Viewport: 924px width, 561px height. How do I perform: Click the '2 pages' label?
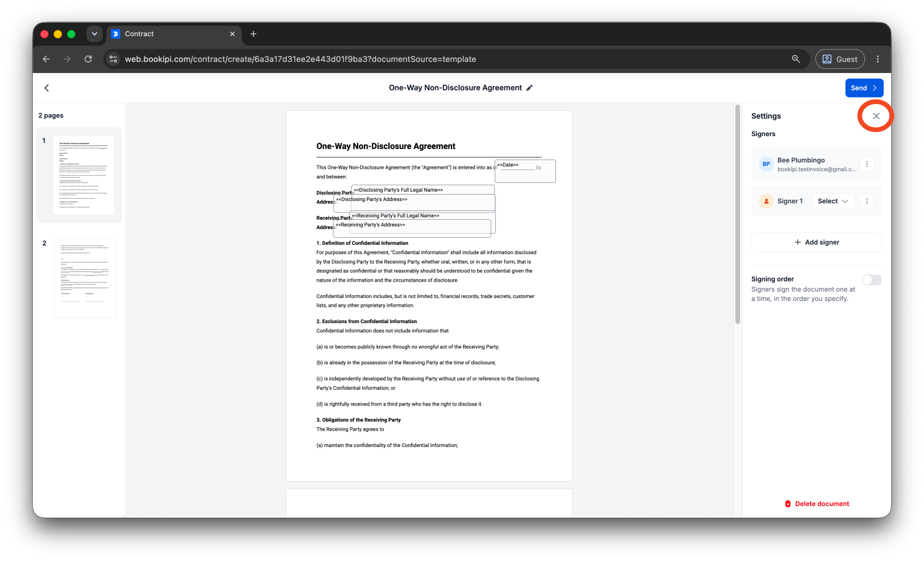51,116
